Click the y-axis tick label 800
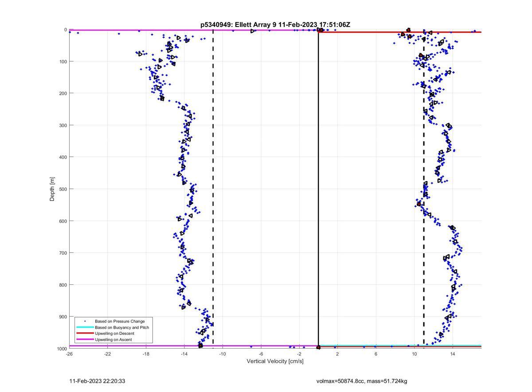The image size is (532, 392). point(63,285)
